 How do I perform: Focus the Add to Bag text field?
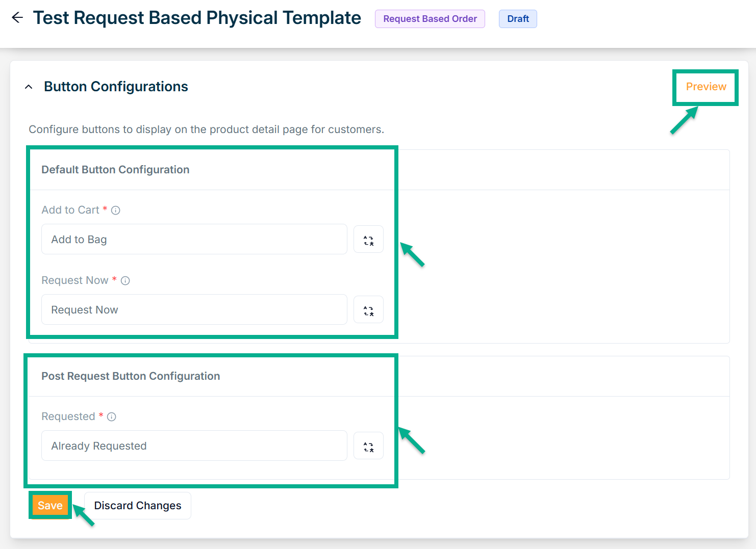coord(194,240)
